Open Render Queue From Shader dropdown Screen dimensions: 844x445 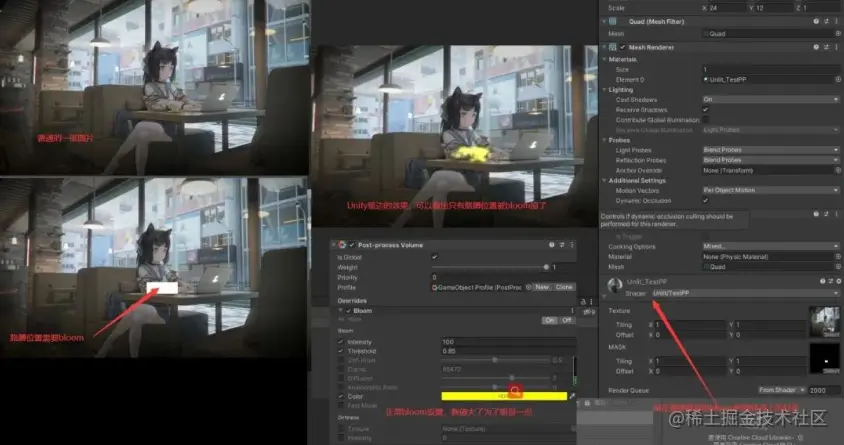[782, 390]
